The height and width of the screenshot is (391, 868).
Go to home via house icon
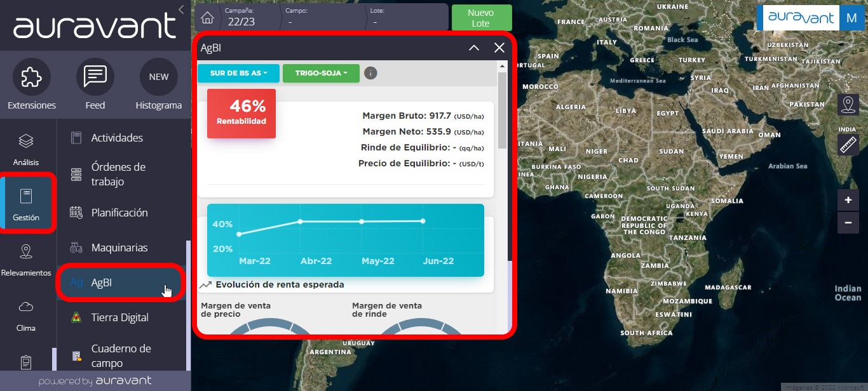point(207,17)
